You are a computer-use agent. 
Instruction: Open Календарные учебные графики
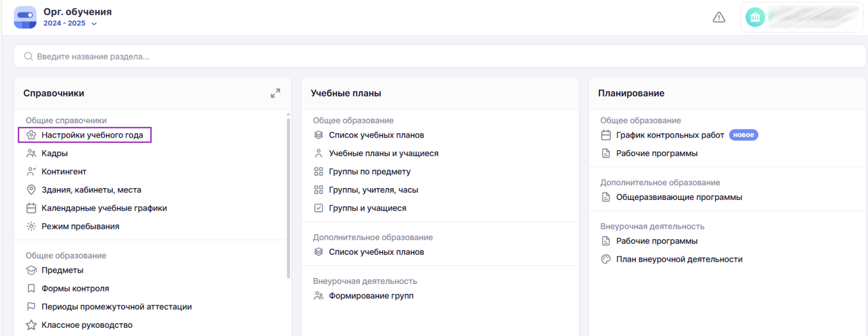[x=104, y=208]
